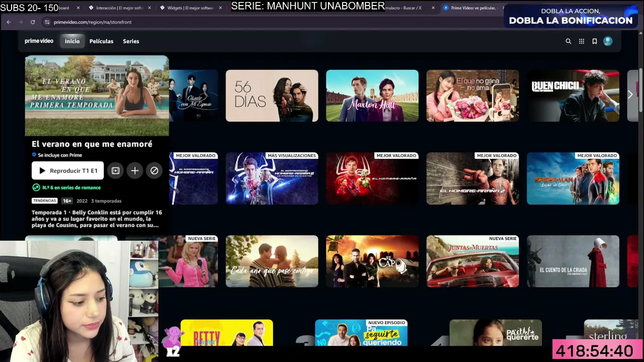The image size is (644, 362).
Task: Switch to the Buscar / X tab
Action: (404, 8)
